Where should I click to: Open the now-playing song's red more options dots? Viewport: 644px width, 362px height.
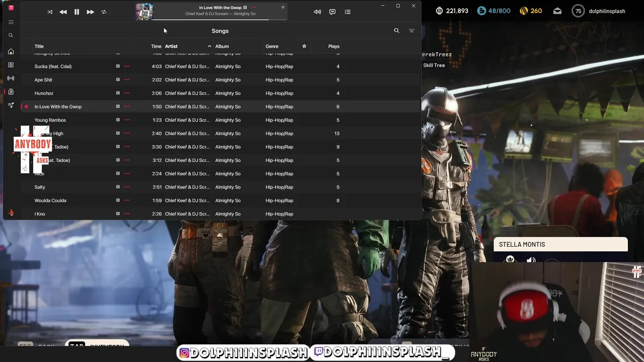pyautogui.click(x=254, y=8)
